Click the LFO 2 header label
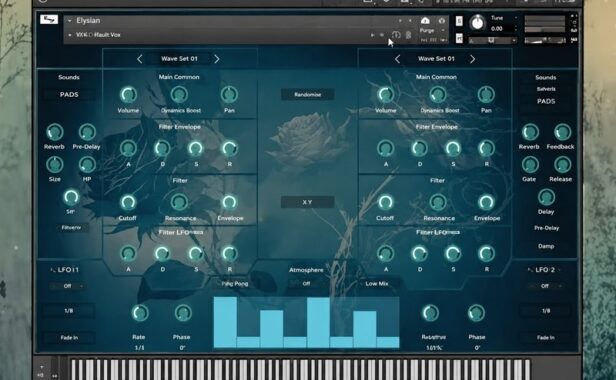This screenshot has width=616, height=380. 545,270
